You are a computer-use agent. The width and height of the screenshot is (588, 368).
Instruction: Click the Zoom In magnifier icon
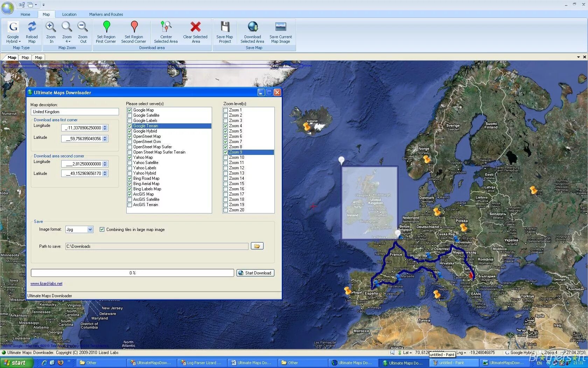click(51, 26)
